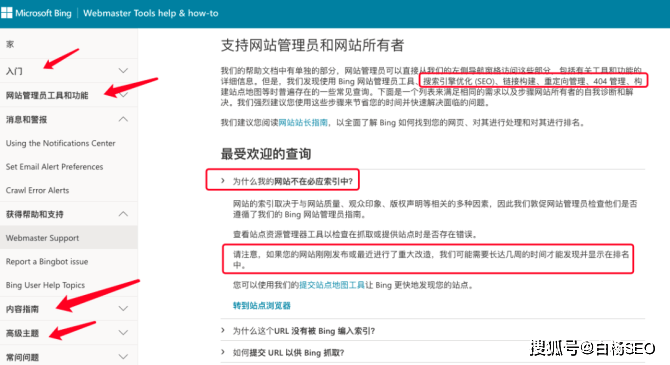Open the 高级主题 sidebar section
This screenshot has height=365, width=670.
coord(22,333)
